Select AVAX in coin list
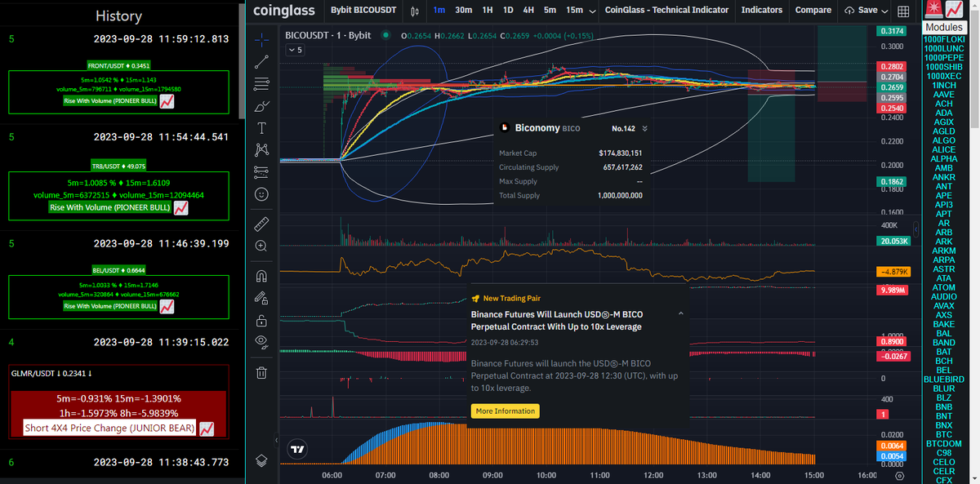This screenshot has width=980, height=484. 943,306
